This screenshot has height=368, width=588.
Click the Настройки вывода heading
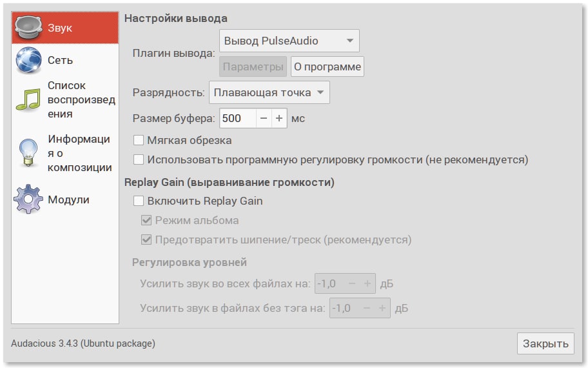pyautogui.click(x=176, y=18)
